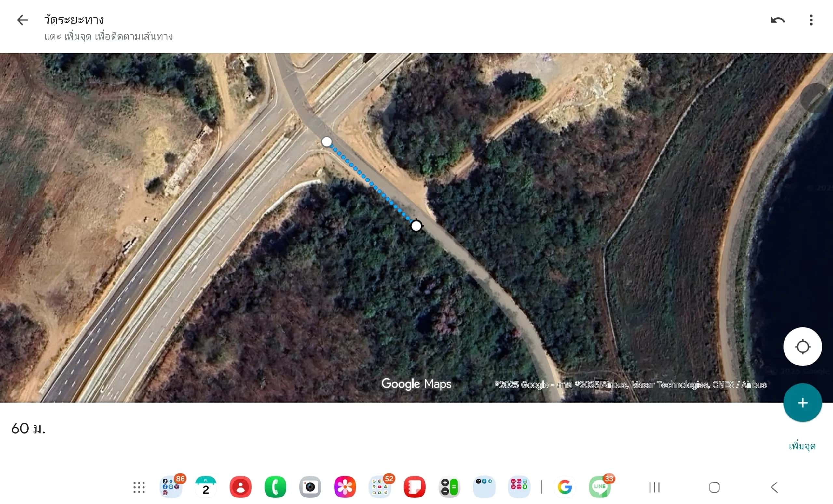The image size is (833, 504).
Task: Open the social apps folder with badge 86
Action: pyautogui.click(x=171, y=487)
